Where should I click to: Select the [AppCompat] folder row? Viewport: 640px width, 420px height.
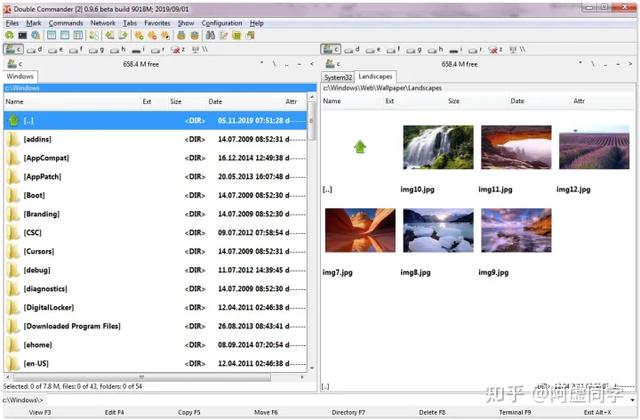coord(155,158)
